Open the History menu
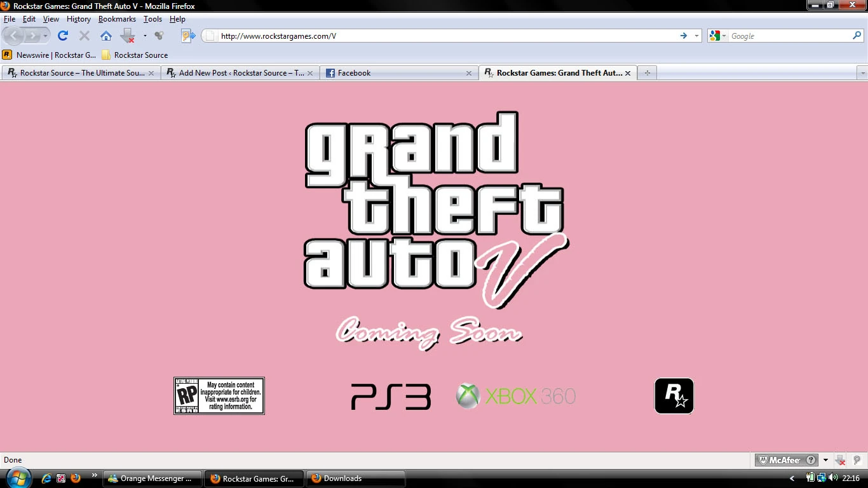868x488 pixels. (x=79, y=19)
